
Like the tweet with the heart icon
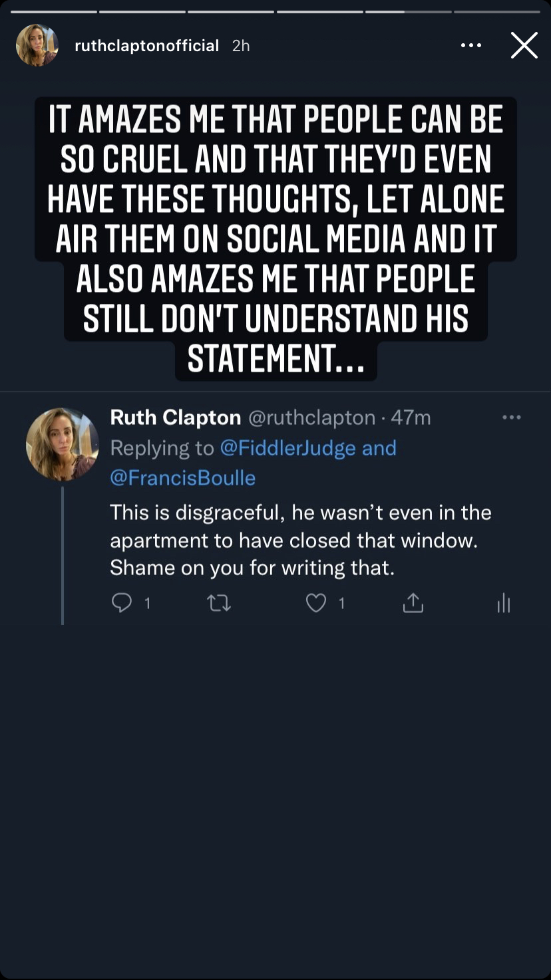315,602
